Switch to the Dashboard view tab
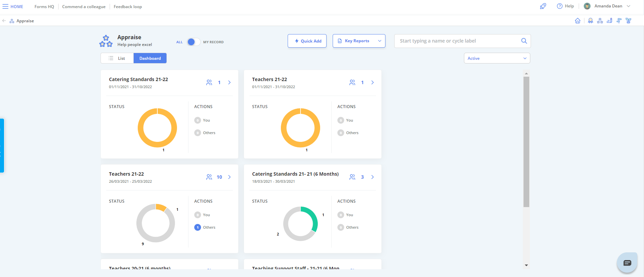Image resolution: width=644 pixels, height=277 pixels. pyautogui.click(x=150, y=58)
